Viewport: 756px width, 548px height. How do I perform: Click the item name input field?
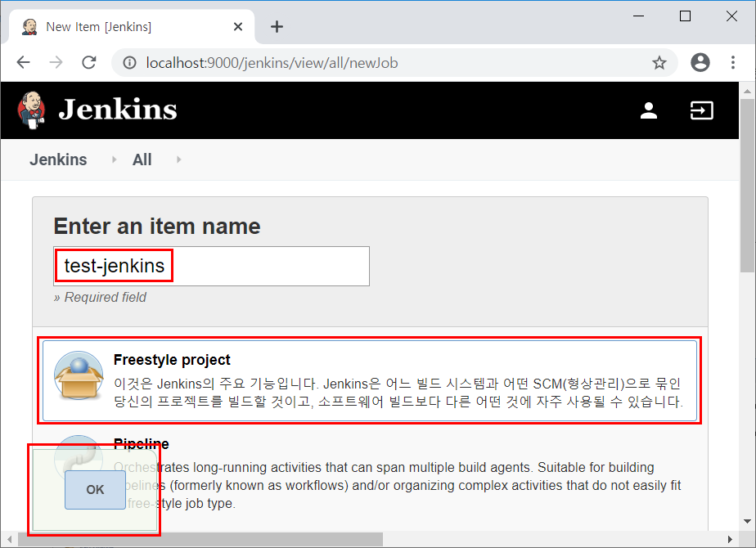211,266
